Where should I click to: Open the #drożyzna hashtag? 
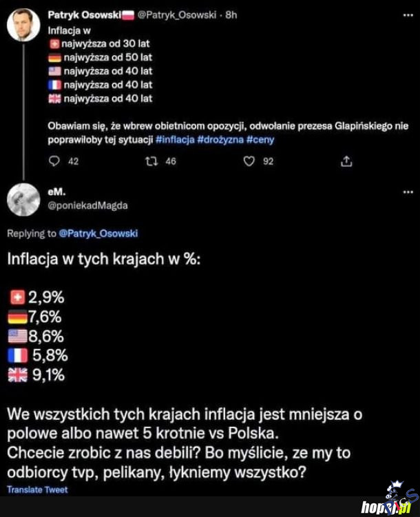coord(220,139)
